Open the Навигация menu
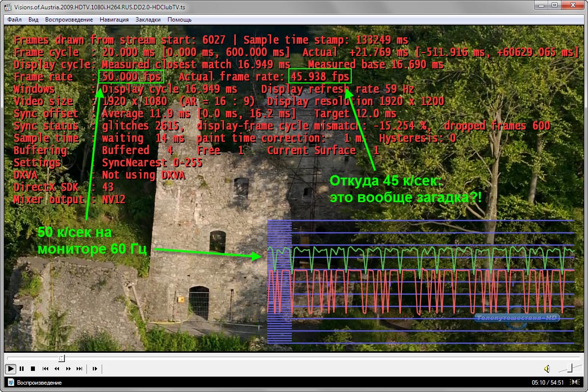Image resolution: width=588 pixels, height=392 pixels. pos(114,20)
